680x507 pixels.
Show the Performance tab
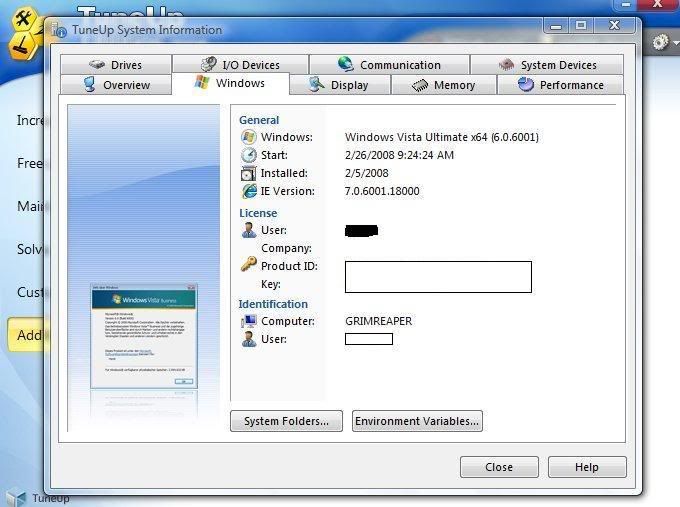[560, 85]
